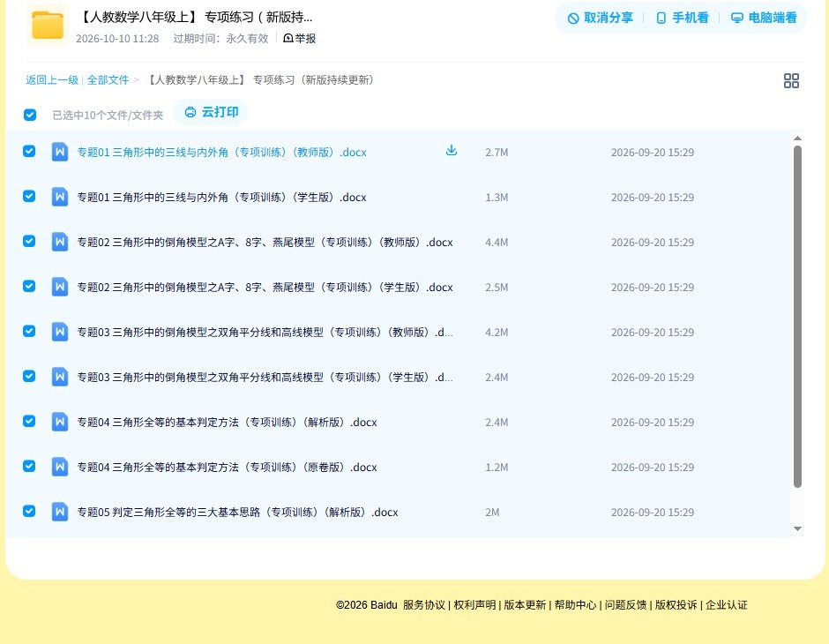Image resolution: width=829 pixels, height=644 pixels.
Task: Open 企业认证 footer link
Action: (x=727, y=605)
